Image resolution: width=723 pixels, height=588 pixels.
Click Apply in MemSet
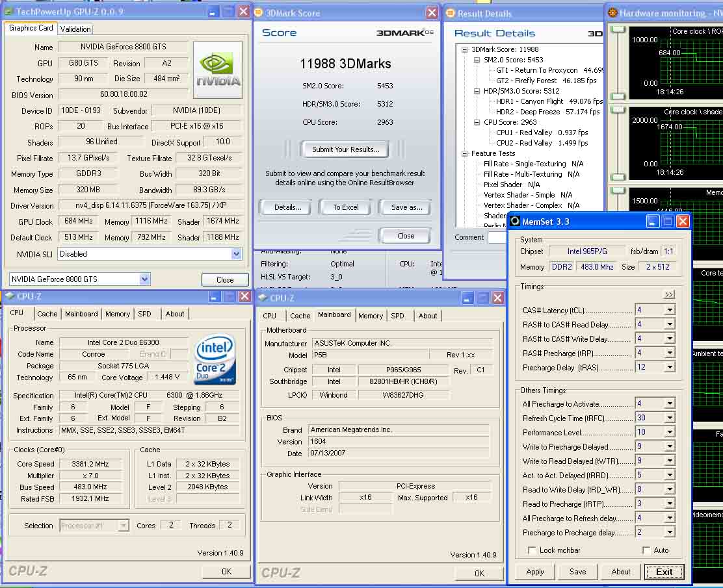coord(535,571)
